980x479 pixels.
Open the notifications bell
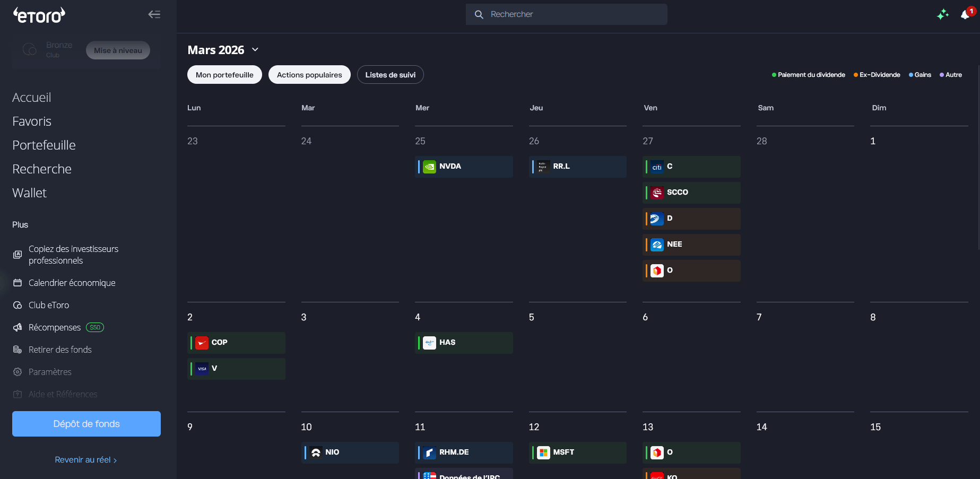(x=965, y=15)
